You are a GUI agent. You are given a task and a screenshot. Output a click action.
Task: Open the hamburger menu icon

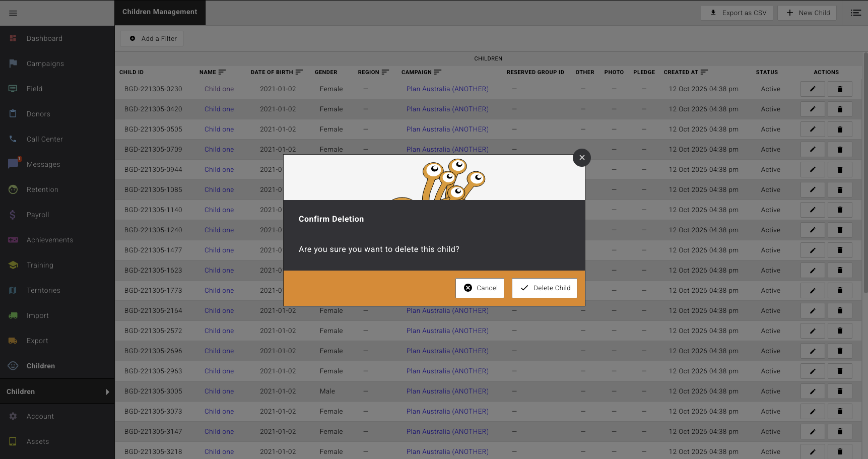[13, 13]
